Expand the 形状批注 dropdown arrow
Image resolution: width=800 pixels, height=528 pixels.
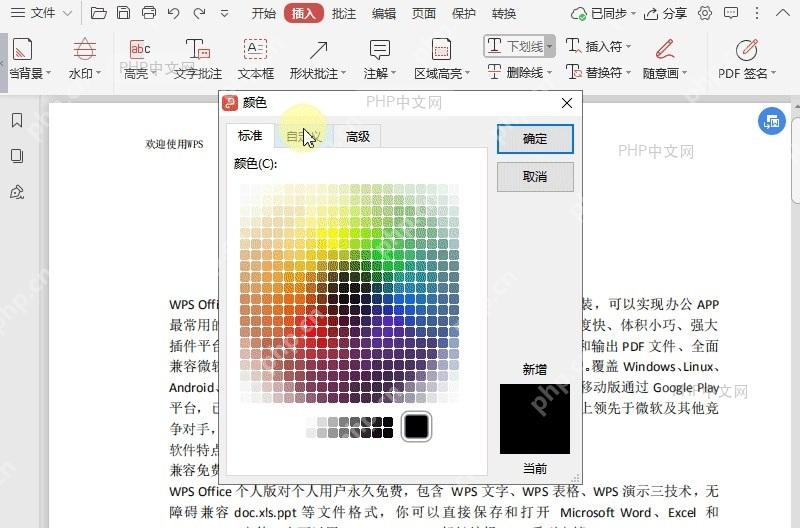point(343,73)
